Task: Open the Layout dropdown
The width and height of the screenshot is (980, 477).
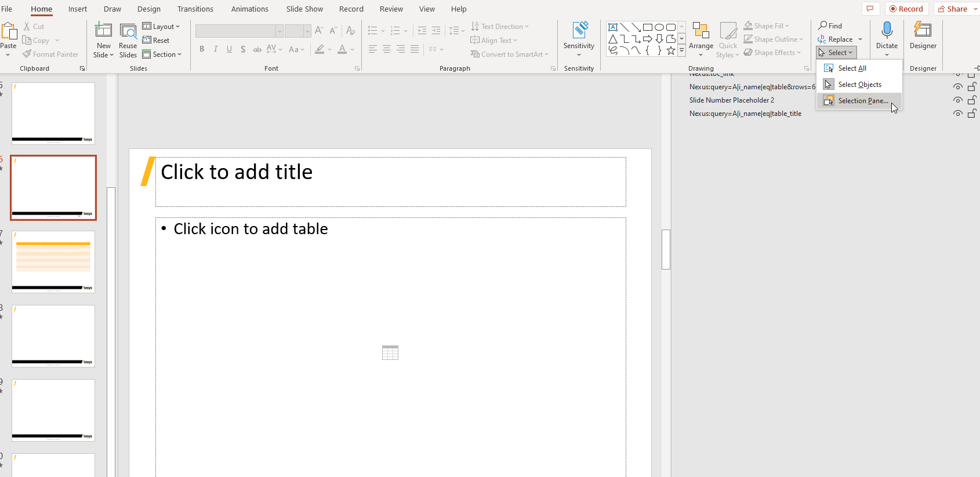Action: pos(161,27)
